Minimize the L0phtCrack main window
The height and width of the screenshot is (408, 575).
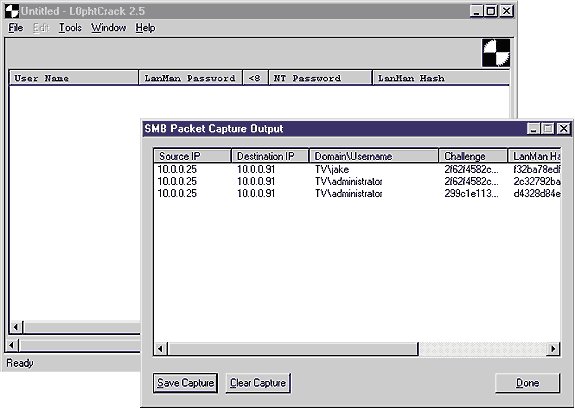[476, 11]
